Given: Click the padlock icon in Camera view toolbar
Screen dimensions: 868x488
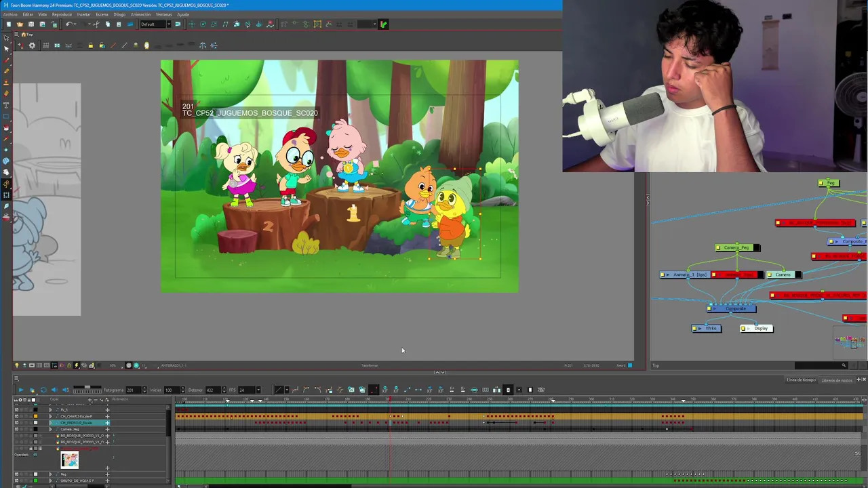Looking at the screenshot, I should (91, 45).
